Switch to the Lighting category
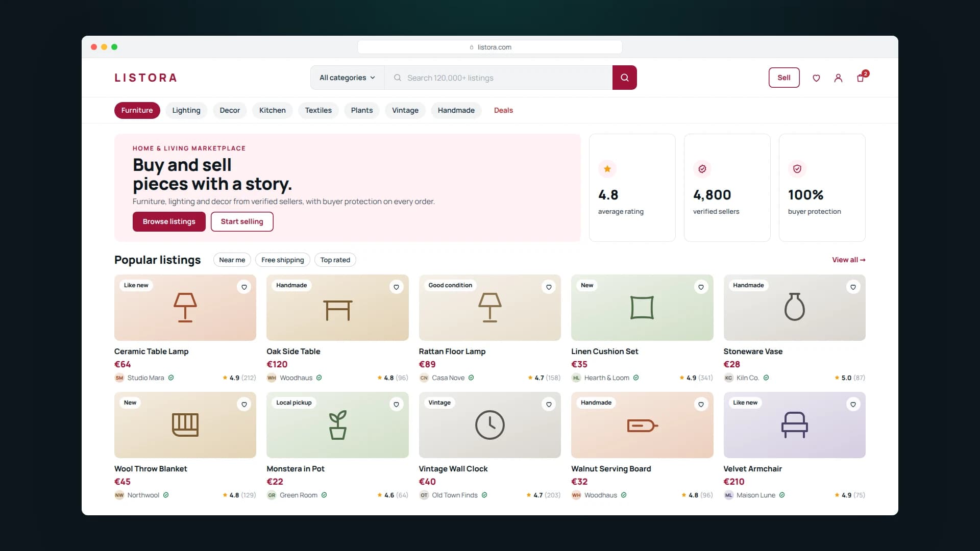The width and height of the screenshot is (980, 551). tap(186, 110)
